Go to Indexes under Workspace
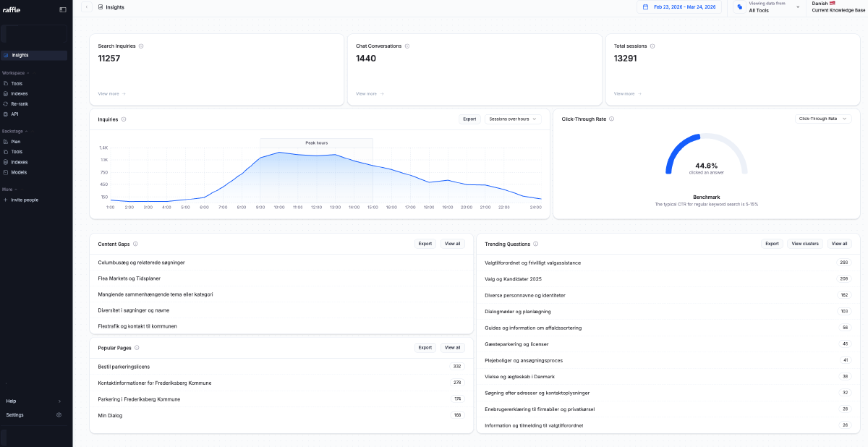868x447 pixels. click(19, 93)
